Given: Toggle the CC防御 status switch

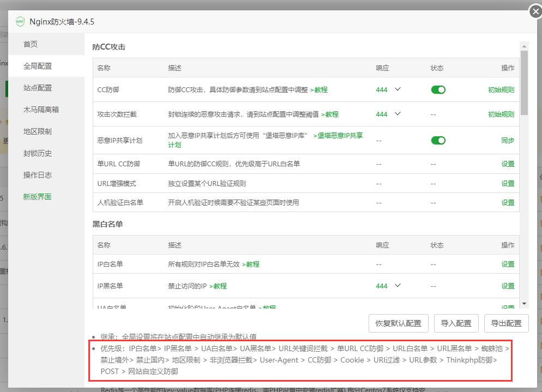Looking at the screenshot, I should point(438,90).
